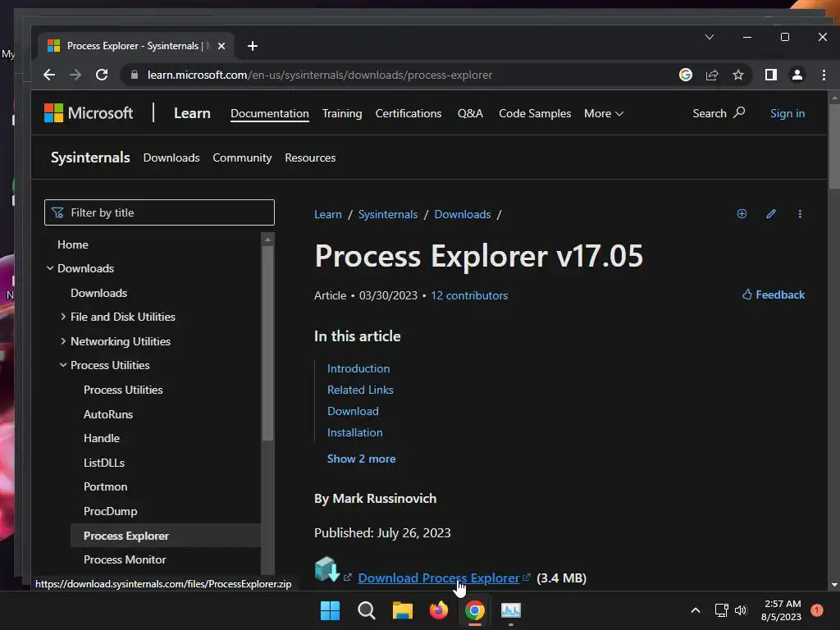The height and width of the screenshot is (630, 840).
Task: Click the sidebar tree scrollbar
Action: [x=267, y=343]
